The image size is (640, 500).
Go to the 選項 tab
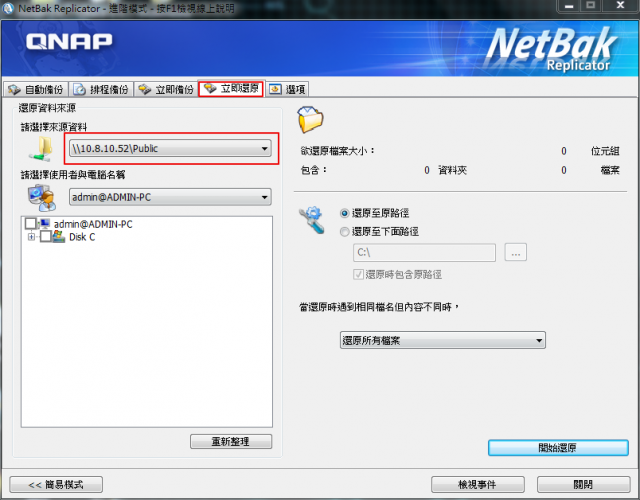(x=288, y=89)
